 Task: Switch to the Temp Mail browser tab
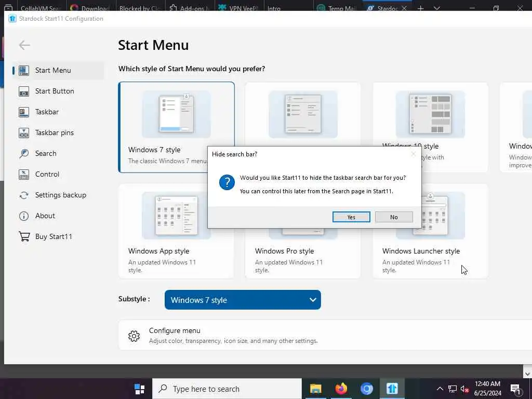[337, 8]
